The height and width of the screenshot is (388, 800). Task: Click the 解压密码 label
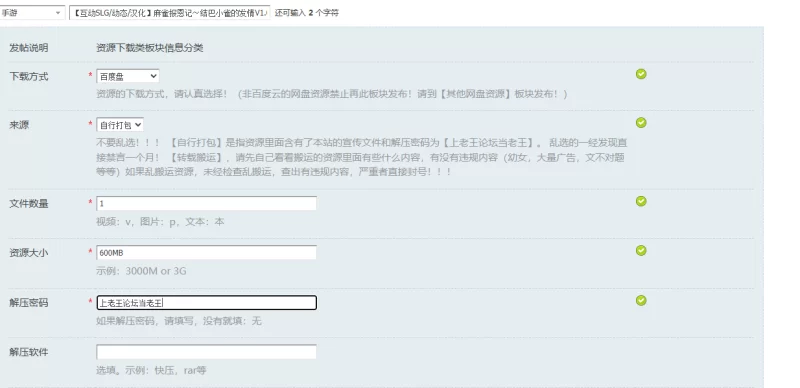(x=29, y=303)
